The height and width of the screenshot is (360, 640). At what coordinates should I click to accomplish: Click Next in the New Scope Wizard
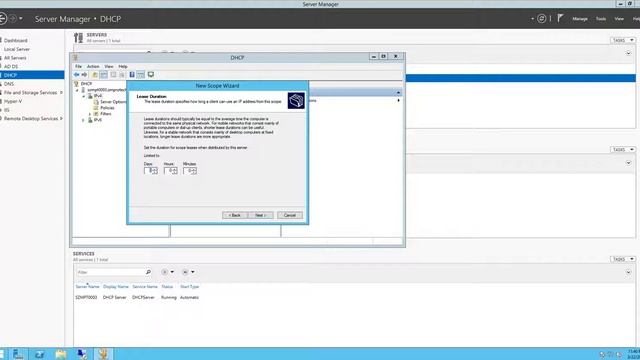tap(260, 215)
